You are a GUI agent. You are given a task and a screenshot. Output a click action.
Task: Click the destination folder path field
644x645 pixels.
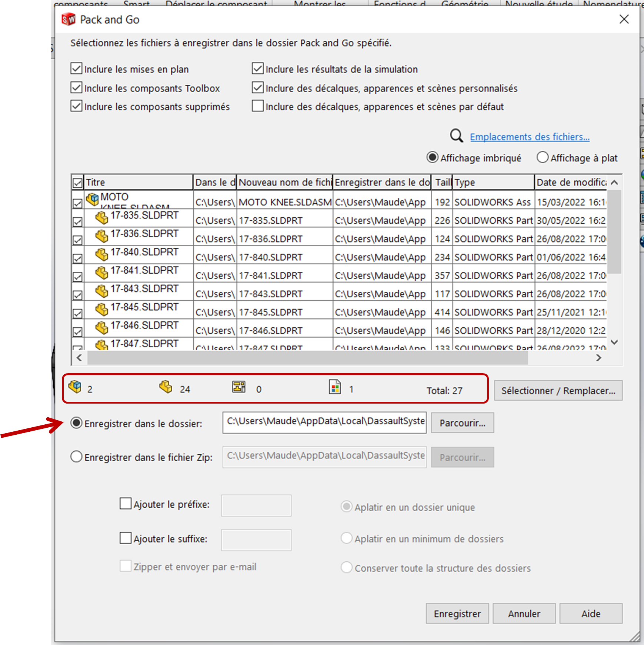(324, 422)
